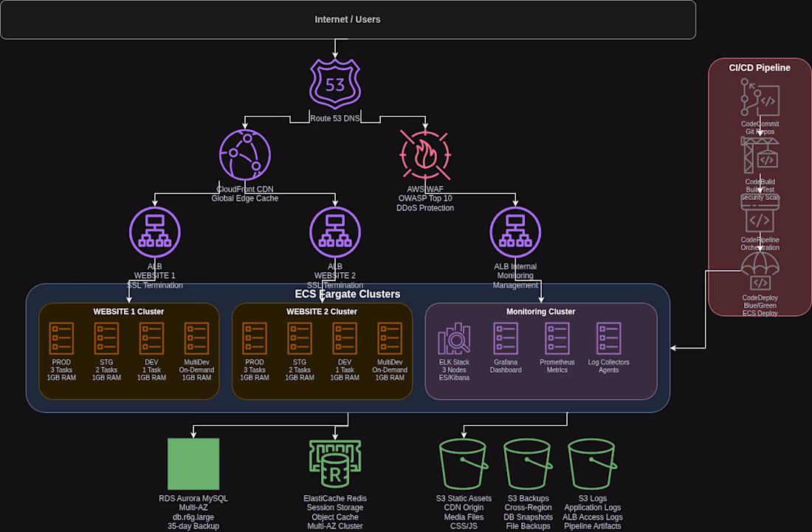Select the AWS WAF flame icon

tap(425, 155)
